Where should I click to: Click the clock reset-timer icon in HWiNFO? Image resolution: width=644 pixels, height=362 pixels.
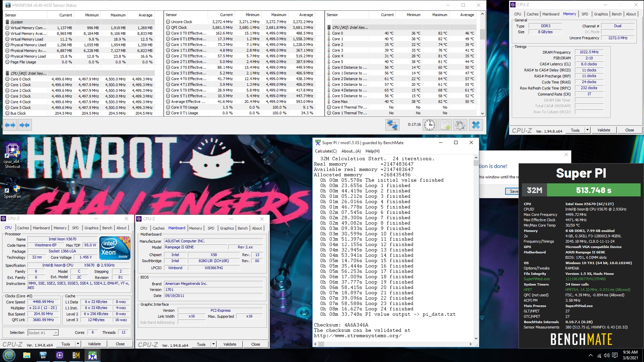click(x=429, y=125)
